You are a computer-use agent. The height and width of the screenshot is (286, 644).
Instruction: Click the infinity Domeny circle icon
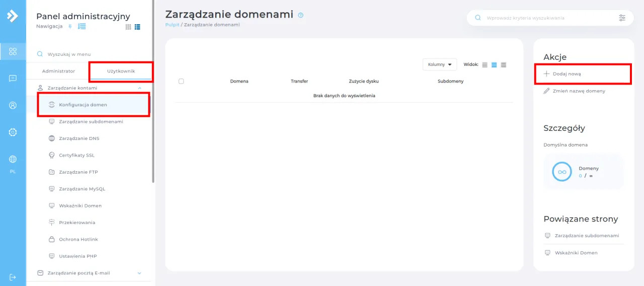(x=562, y=172)
